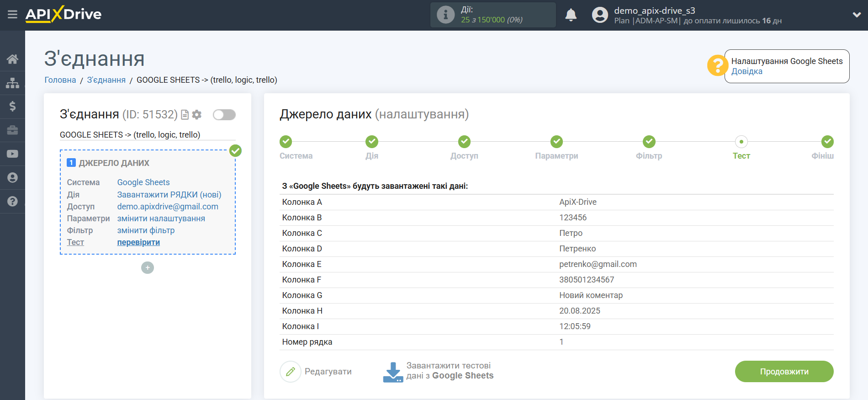
Task: Expand the account dropdown chevron
Action: 857,15
